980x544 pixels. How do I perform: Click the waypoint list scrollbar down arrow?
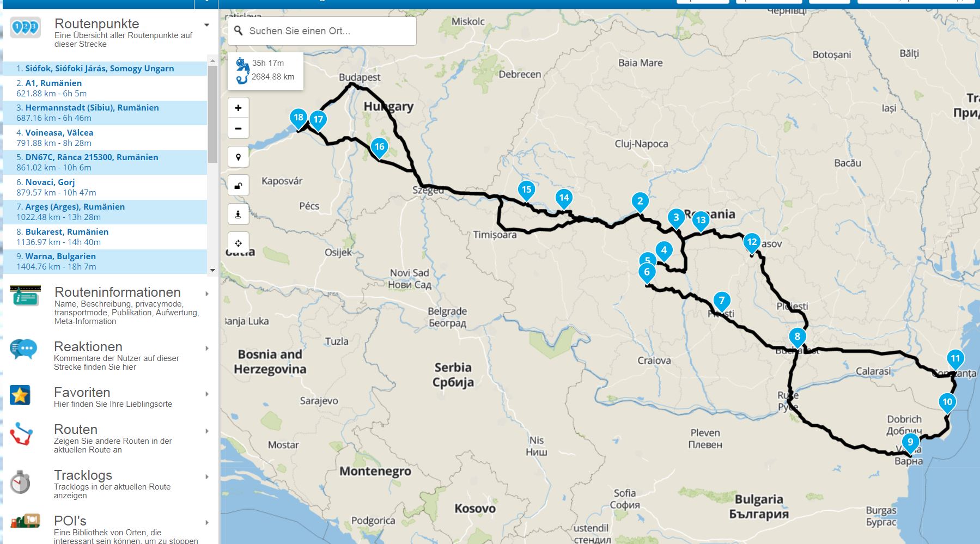click(212, 270)
